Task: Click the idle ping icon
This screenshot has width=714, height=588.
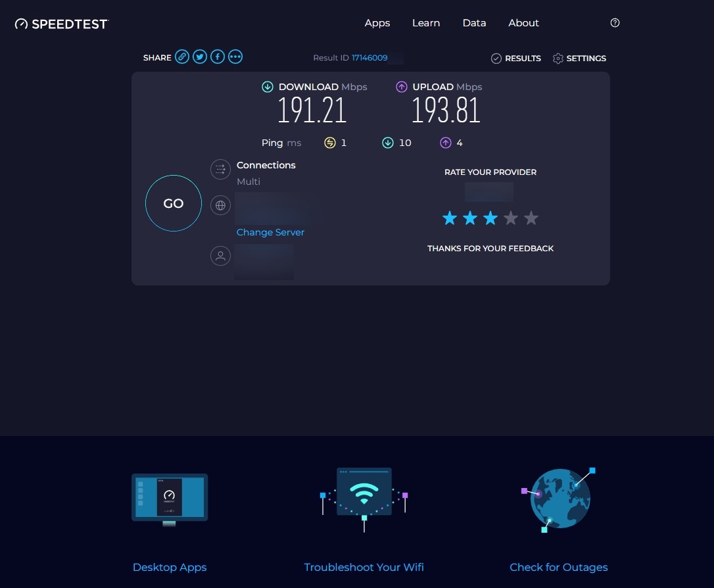Action: 329,143
